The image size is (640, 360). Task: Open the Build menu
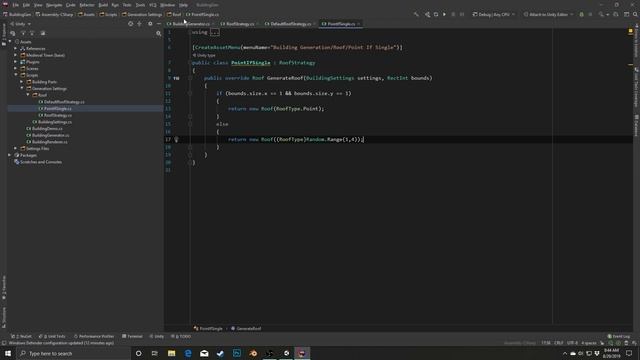click(x=103, y=5)
